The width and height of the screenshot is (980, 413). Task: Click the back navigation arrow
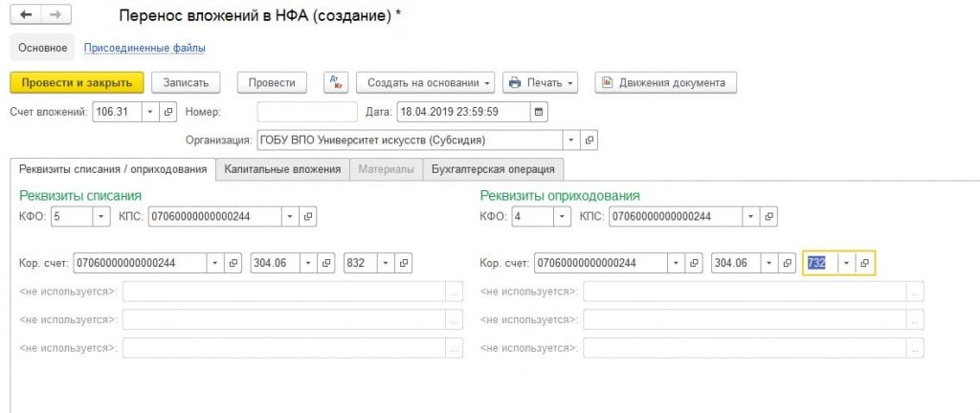click(26, 16)
